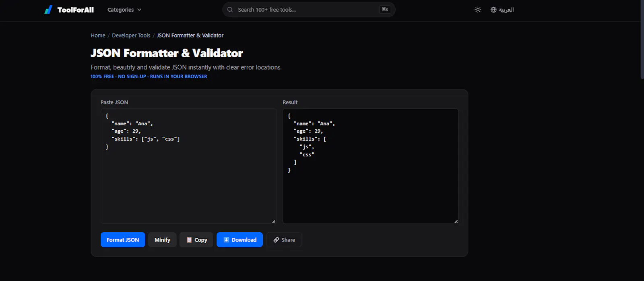644x281 pixels.
Task: Copy the result with the Copy button
Action: pos(196,240)
